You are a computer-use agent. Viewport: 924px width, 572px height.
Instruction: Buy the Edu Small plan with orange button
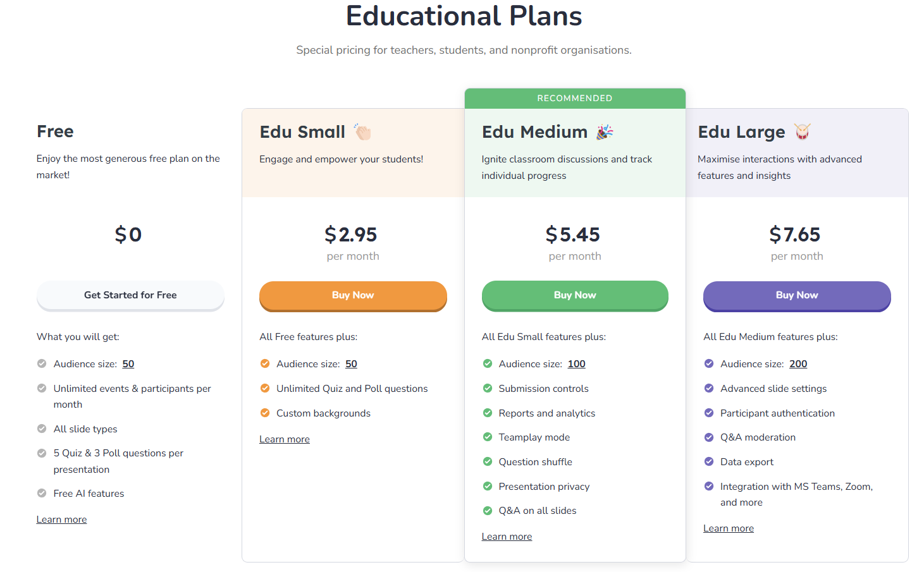tap(353, 296)
